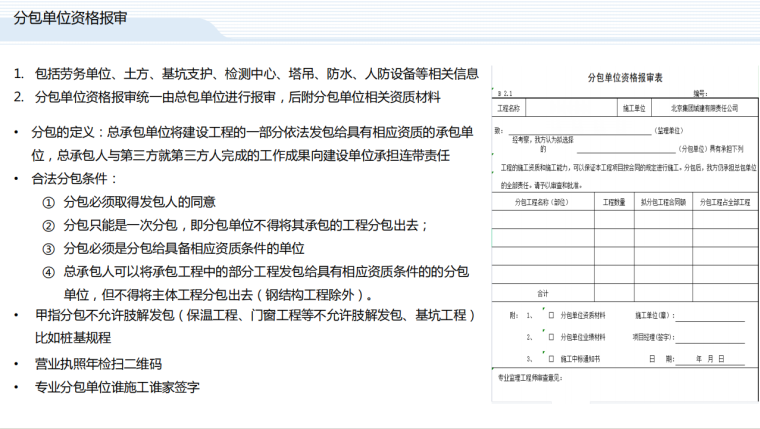Click the 分包工程占全部工程 column header
Image resolution: width=760 pixels, height=429 pixels.
[724, 202]
